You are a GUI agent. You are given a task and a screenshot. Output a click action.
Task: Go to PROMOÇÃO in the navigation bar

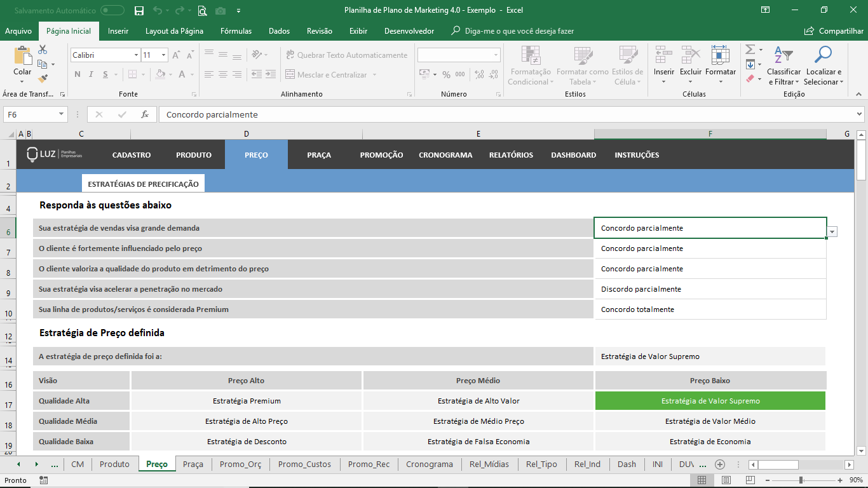tap(381, 155)
